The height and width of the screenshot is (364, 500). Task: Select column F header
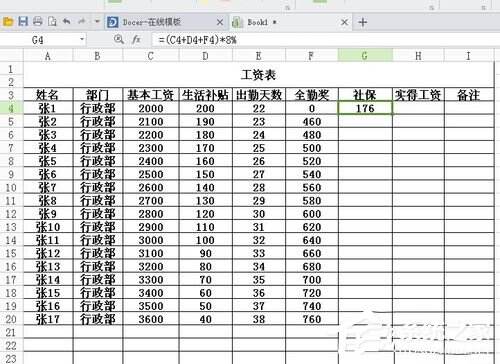[311, 56]
